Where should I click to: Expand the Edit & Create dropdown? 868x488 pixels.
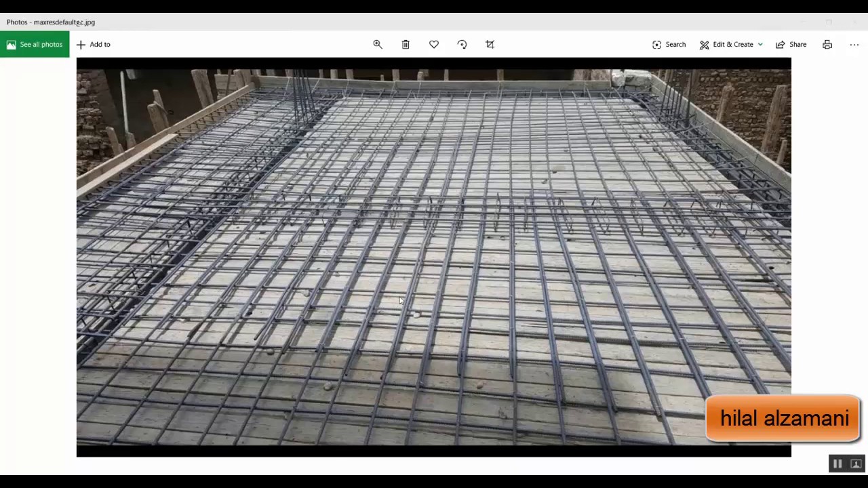731,44
